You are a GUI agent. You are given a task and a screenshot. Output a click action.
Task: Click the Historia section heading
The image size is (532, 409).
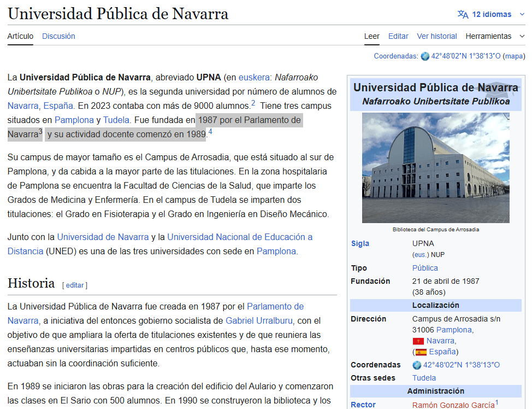(x=31, y=283)
